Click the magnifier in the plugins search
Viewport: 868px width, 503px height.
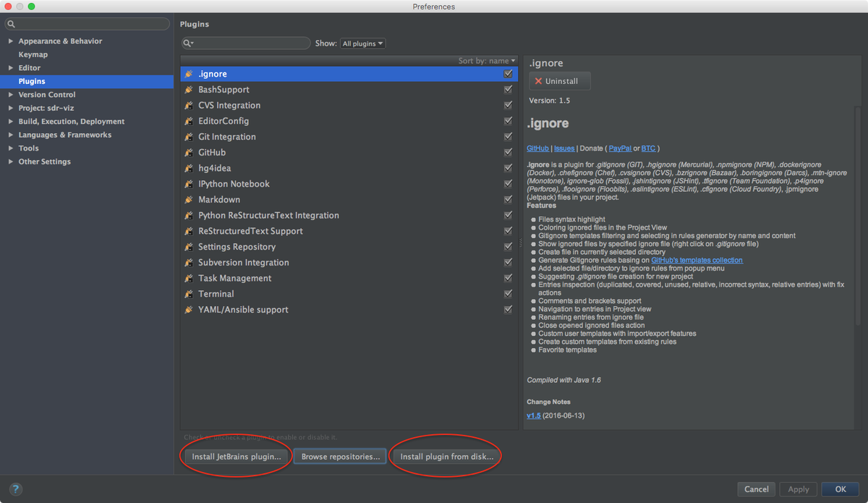click(x=187, y=43)
